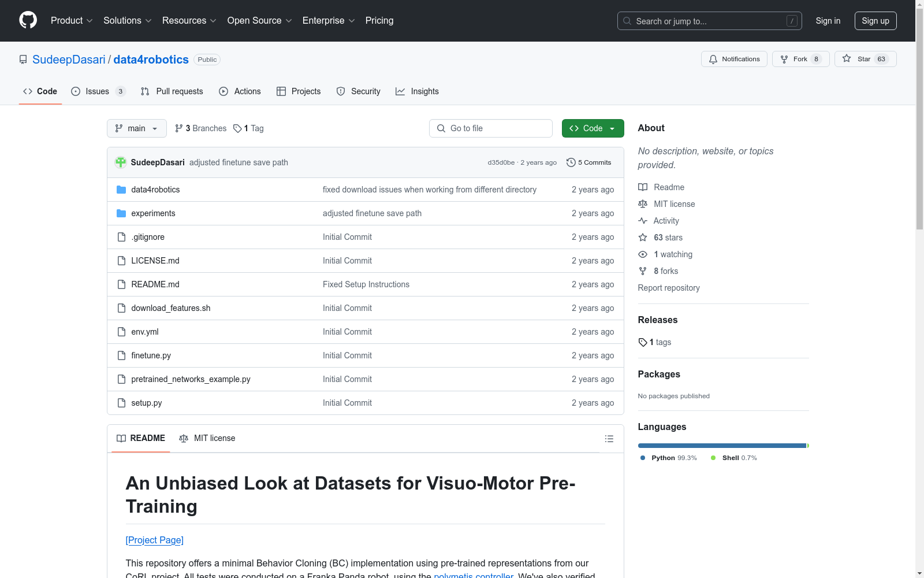Click the GitHub logo icon
Viewport: 924px width, 578px height.
coord(28,20)
